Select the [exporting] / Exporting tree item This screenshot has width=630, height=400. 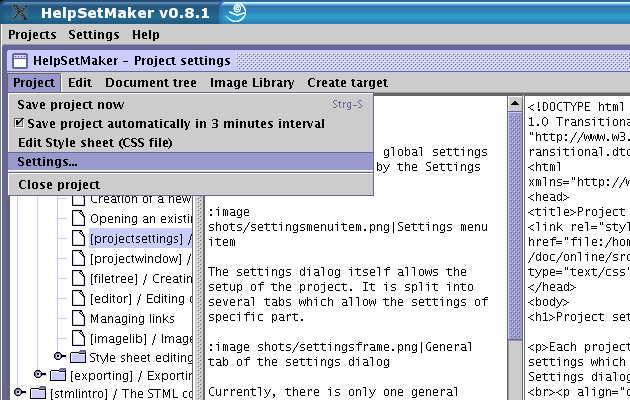pos(131,376)
